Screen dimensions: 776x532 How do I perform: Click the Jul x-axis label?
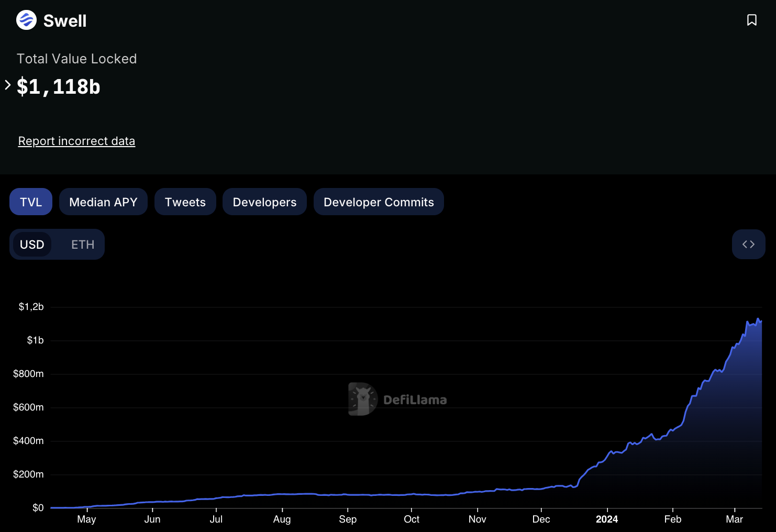tap(216, 519)
